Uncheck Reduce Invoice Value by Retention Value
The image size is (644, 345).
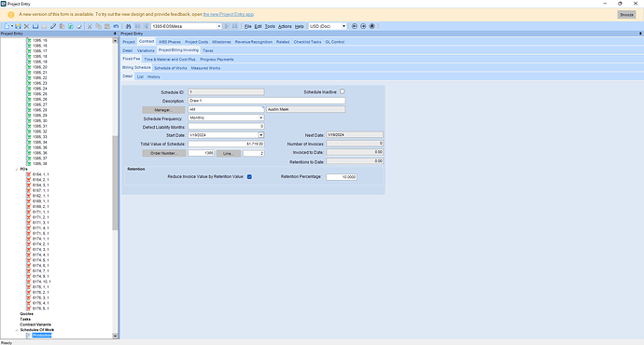(x=249, y=177)
